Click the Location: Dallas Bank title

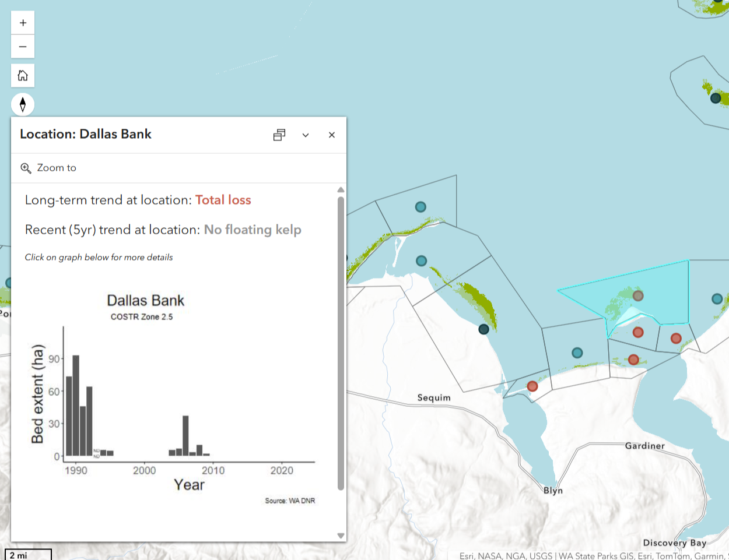pyautogui.click(x=86, y=134)
